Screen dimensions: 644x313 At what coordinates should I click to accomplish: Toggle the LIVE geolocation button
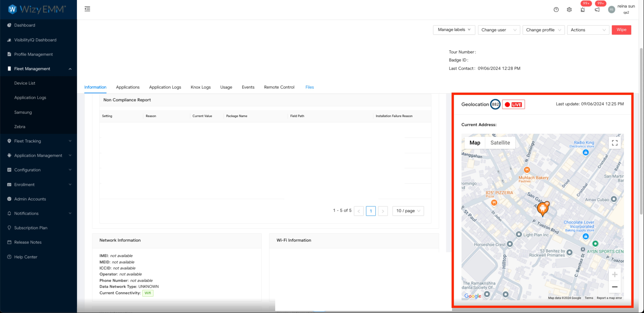point(513,104)
